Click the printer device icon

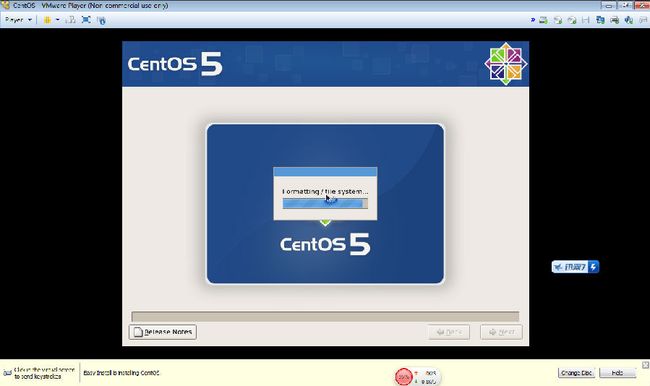click(615, 20)
